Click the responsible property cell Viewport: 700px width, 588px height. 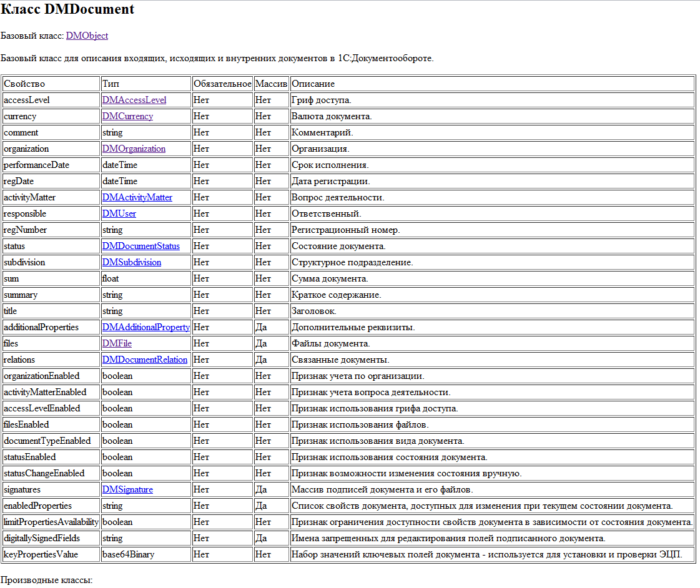51,213
